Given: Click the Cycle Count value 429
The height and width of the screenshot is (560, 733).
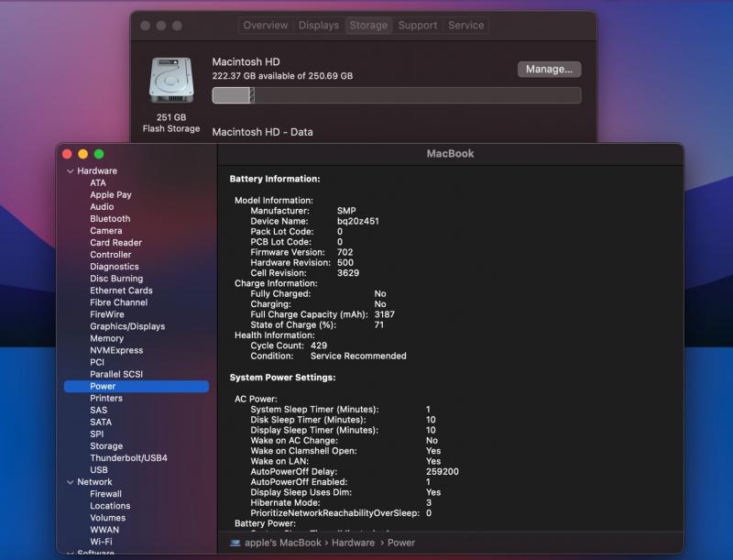Looking at the screenshot, I should point(319,346).
